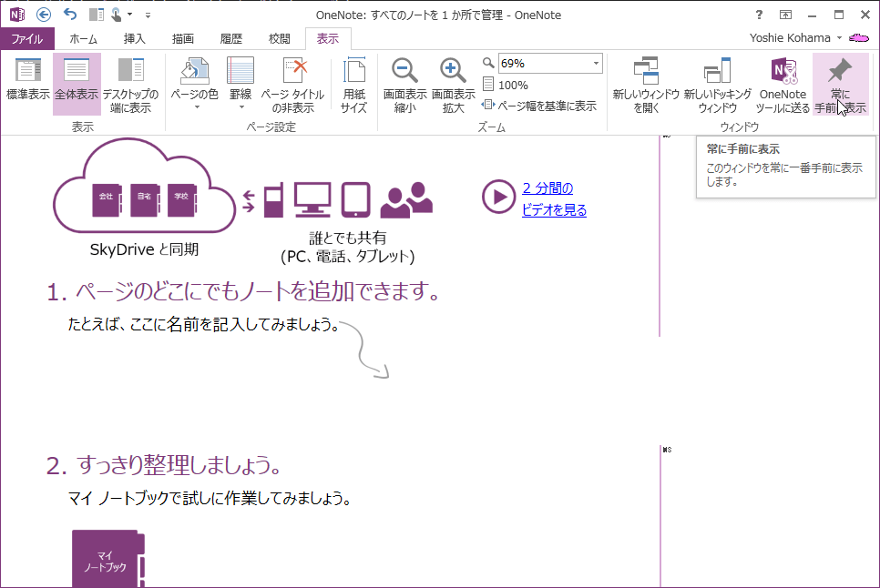Screen dimensions: 880x588
Task: Open the ファイル tab
Action: click(27, 38)
